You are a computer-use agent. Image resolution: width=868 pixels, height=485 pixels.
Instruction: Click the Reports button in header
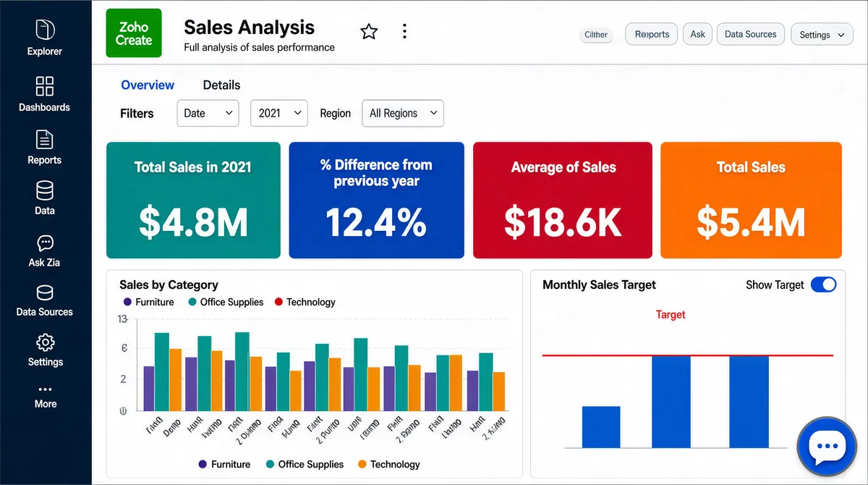point(652,34)
